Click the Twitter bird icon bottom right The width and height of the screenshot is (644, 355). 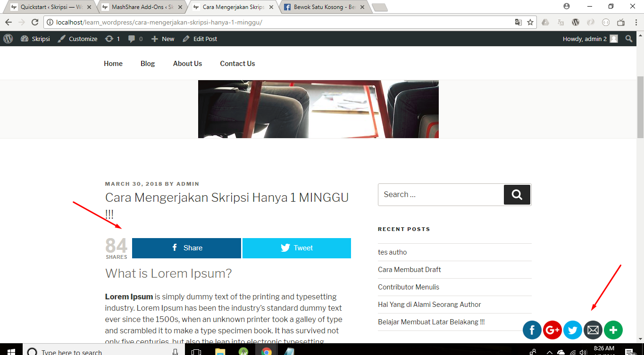pos(573,330)
